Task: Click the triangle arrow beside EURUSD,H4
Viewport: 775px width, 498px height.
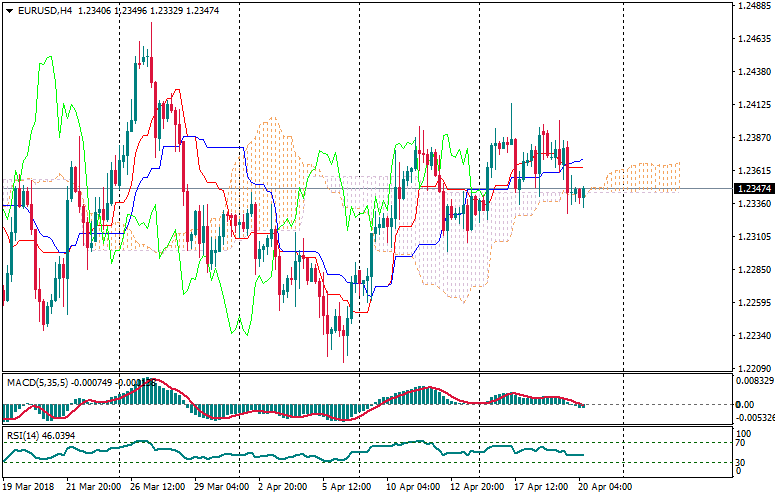Action: pyautogui.click(x=9, y=11)
